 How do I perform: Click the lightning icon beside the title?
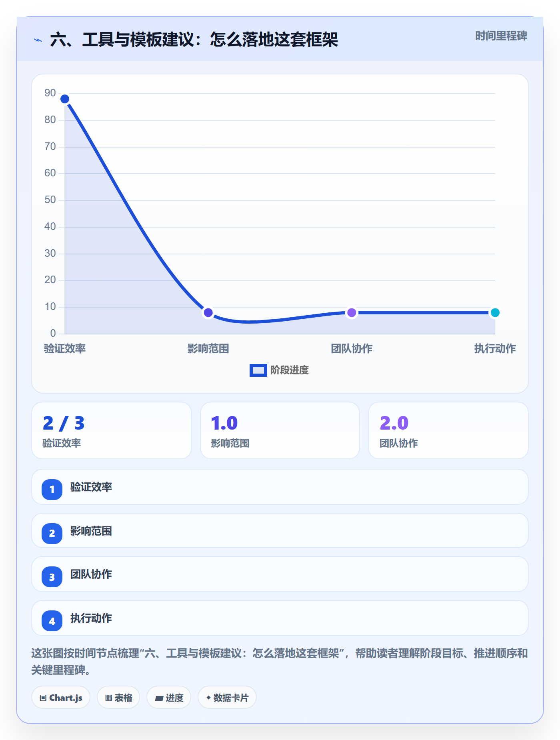tap(38, 40)
